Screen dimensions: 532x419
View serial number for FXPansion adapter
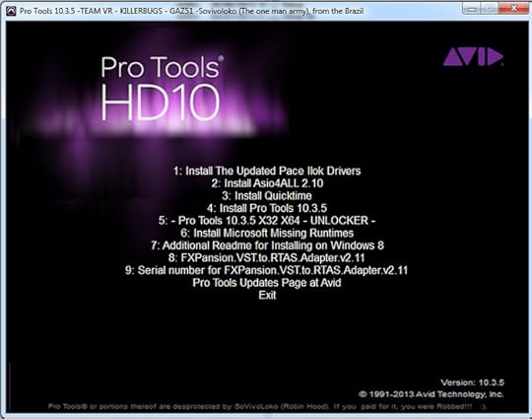(266, 270)
